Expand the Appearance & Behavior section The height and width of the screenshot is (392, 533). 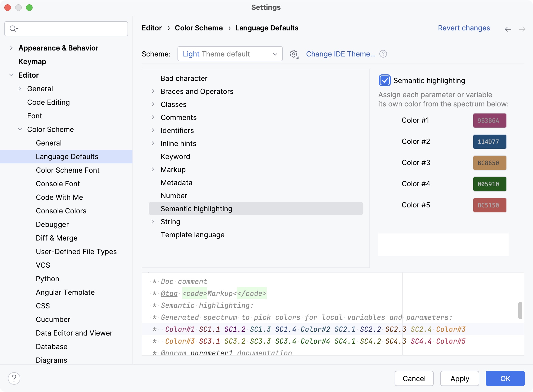click(11, 48)
